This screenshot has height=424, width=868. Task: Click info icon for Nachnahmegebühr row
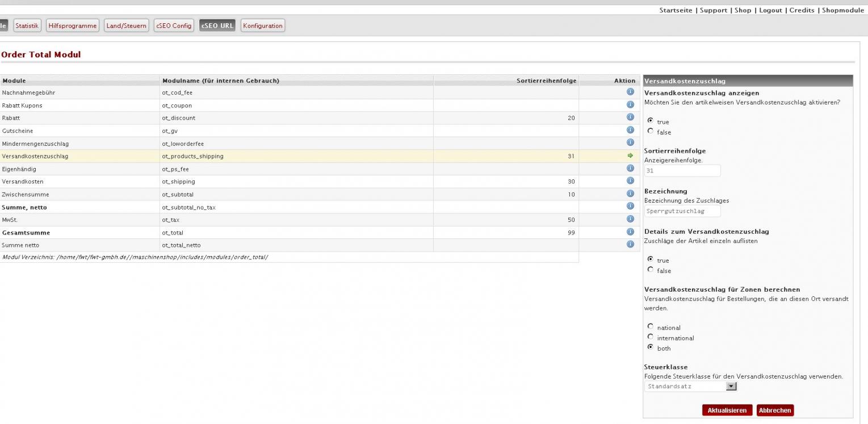[630, 92]
